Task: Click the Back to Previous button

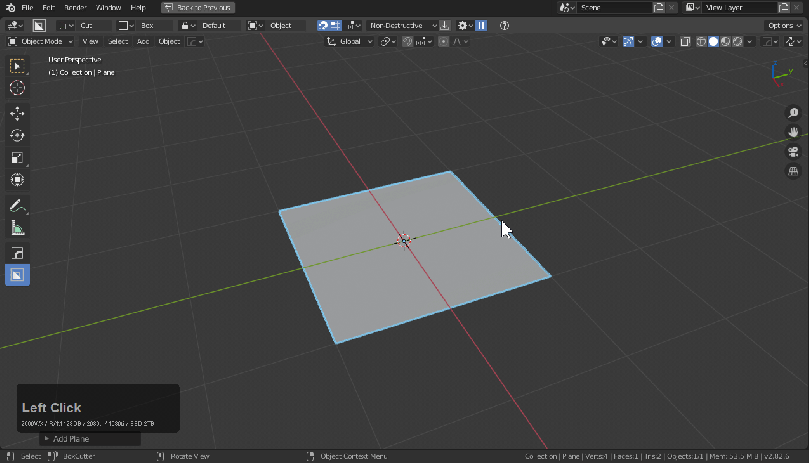Action: click(x=197, y=7)
